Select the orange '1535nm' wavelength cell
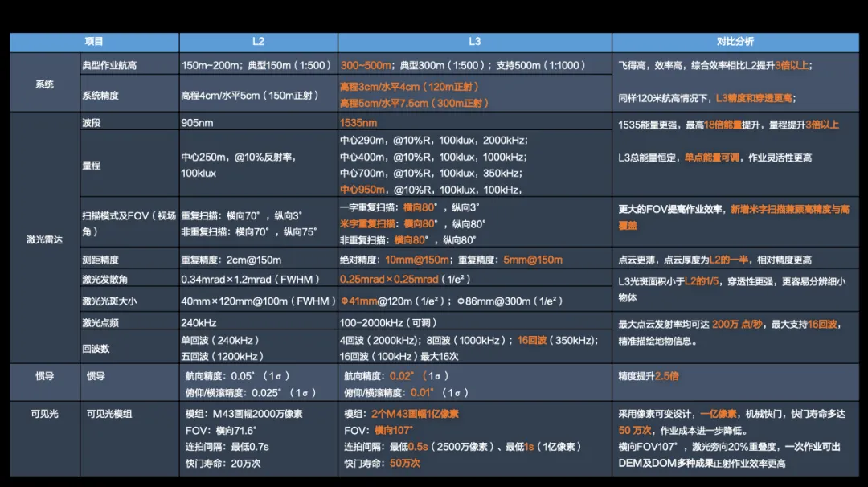Screen dimensions: 868x487 point(358,123)
